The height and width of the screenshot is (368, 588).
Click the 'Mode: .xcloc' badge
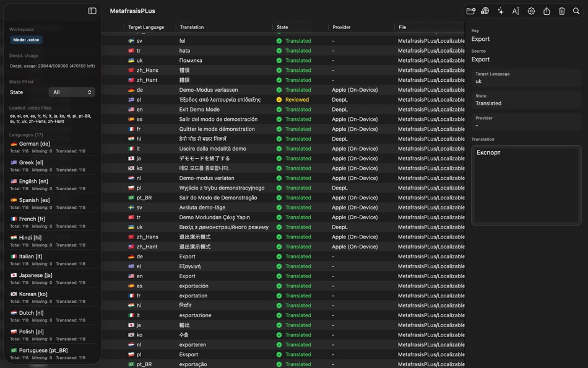(26, 40)
